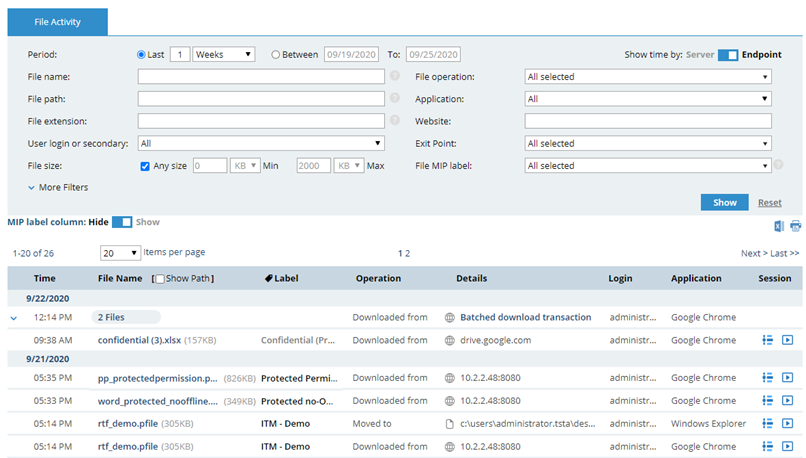Open the Weeks period unit dropdown
The height and width of the screenshot is (458, 806).
pos(224,54)
